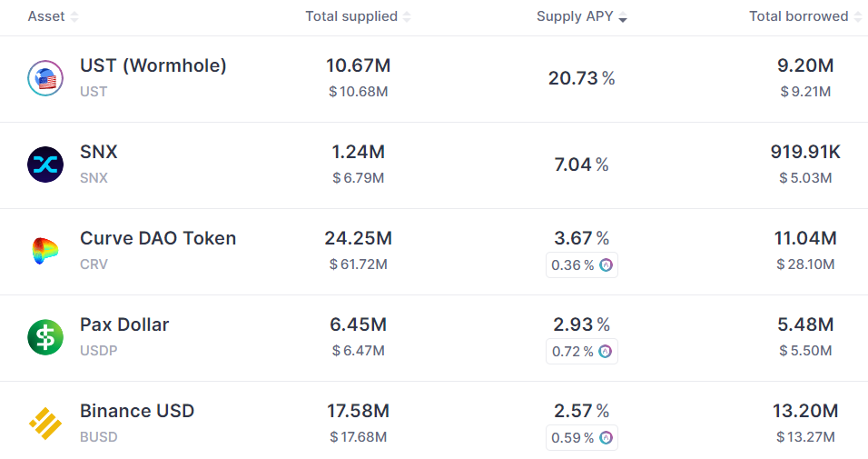Click the grey SNX ticker symbol
The height and width of the screenshot is (459, 868).
[94, 178]
